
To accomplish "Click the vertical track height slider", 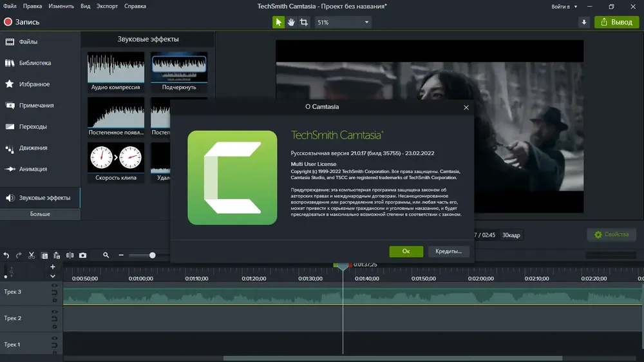I will point(5,271).
